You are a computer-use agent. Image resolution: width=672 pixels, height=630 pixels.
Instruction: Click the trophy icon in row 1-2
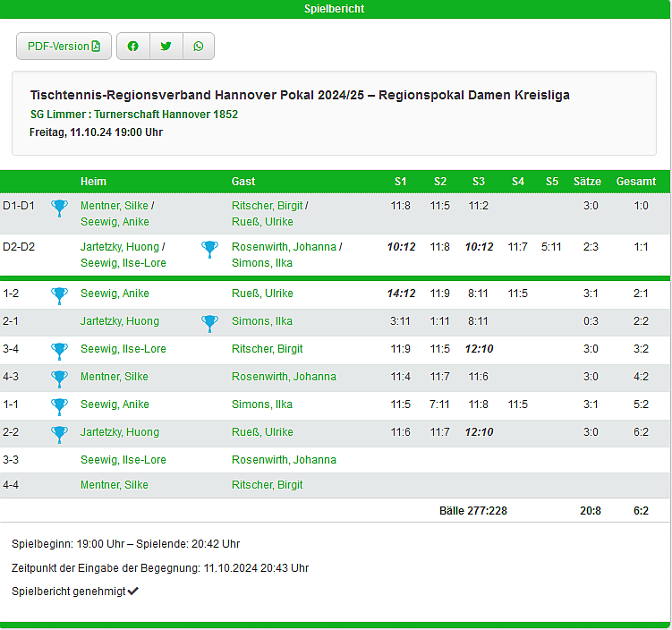click(59, 294)
